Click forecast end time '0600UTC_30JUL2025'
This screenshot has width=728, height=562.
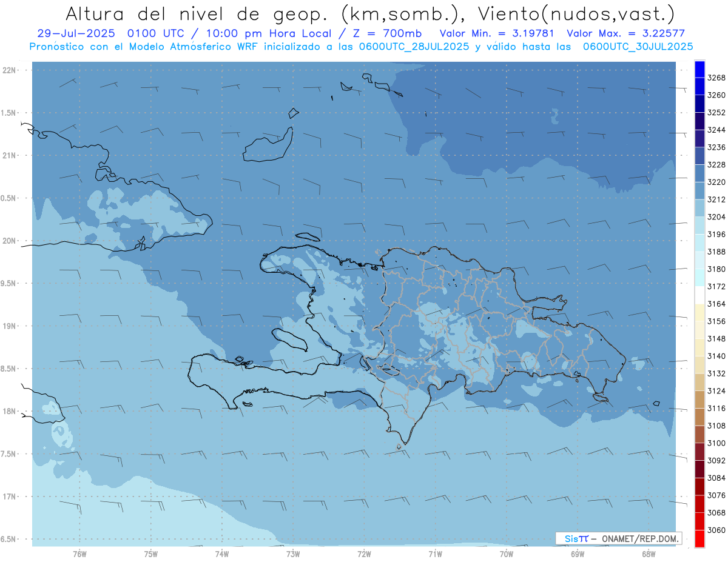638,47
